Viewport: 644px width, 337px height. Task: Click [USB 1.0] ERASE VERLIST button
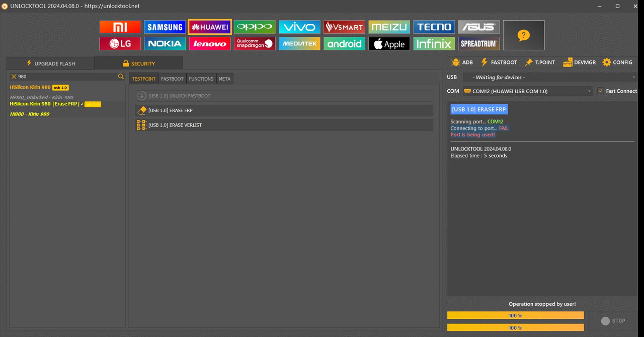(284, 125)
